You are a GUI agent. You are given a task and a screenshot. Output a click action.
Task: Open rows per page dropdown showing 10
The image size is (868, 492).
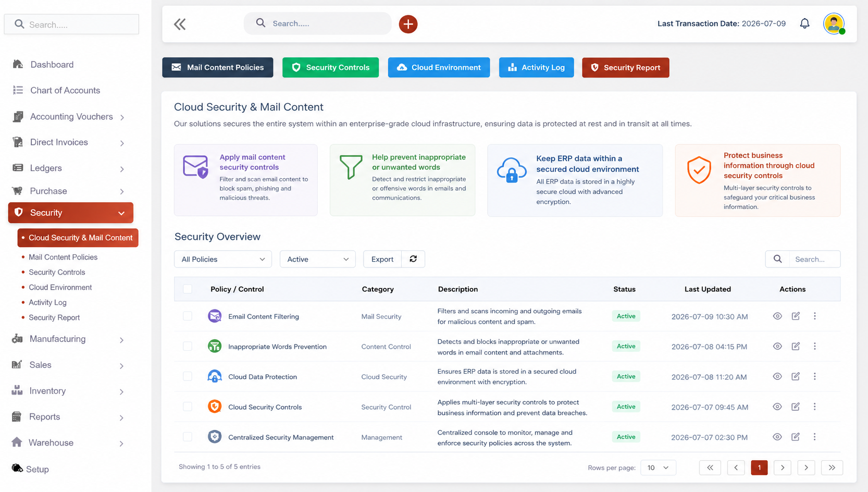659,468
